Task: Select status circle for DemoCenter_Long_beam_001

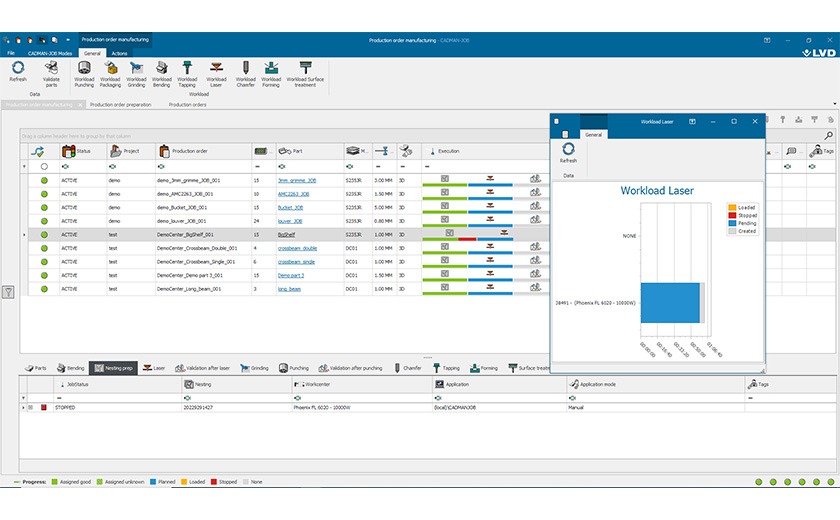Action: (44, 289)
